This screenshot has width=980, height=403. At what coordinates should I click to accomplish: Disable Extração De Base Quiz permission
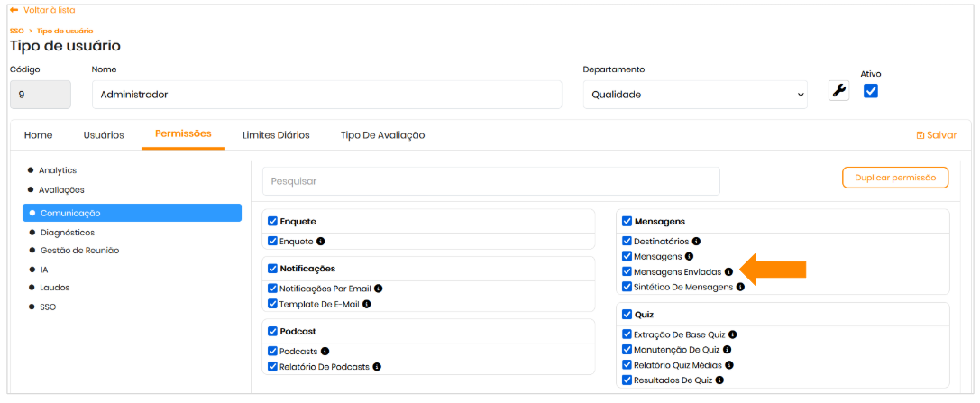627,334
